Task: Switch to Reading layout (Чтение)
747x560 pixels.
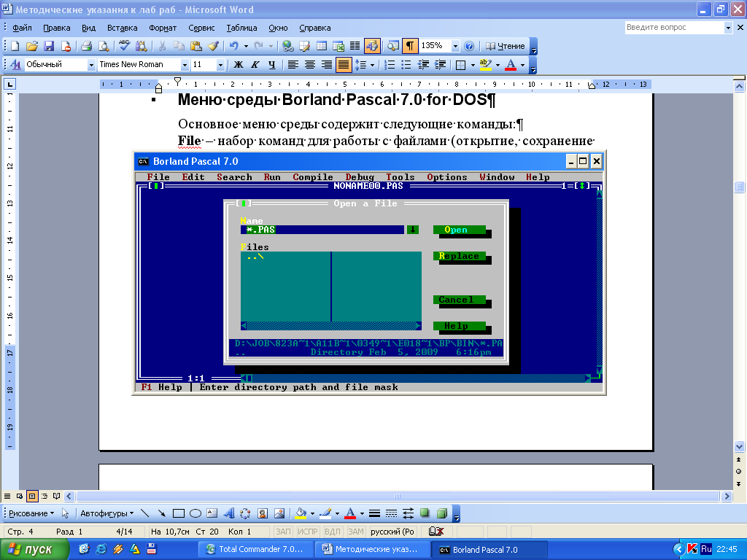Action: [x=505, y=46]
